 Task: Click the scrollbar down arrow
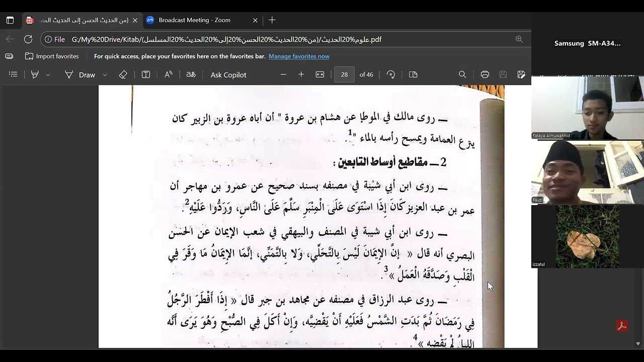(638, 344)
